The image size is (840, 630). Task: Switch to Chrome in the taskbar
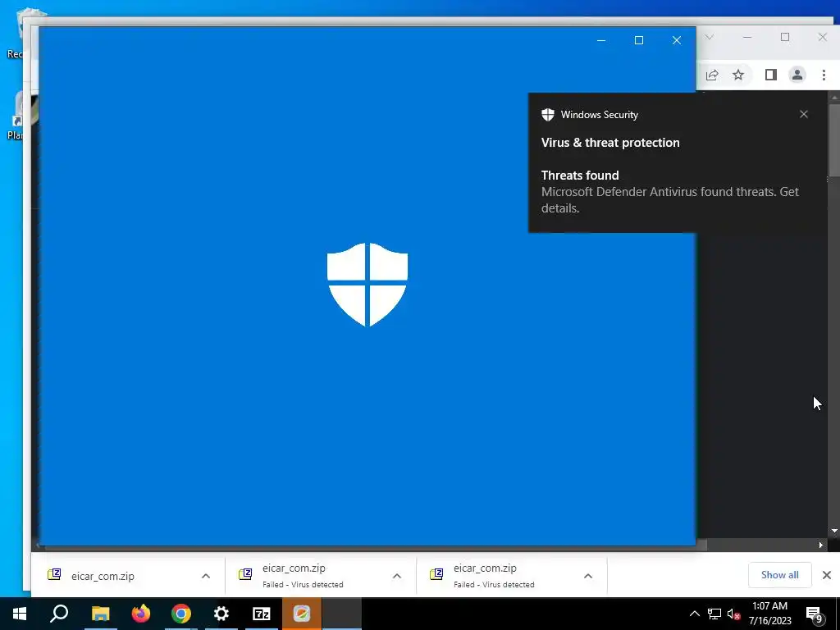point(181,614)
